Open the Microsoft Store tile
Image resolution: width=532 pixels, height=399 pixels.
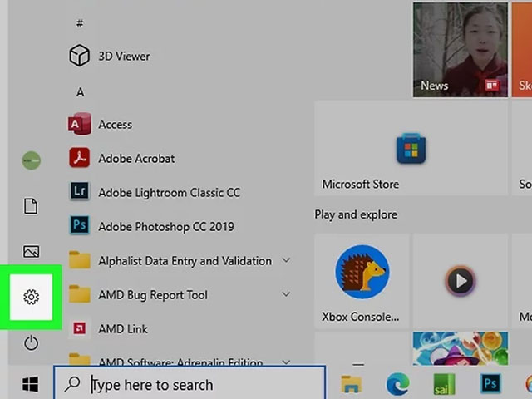point(411,148)
